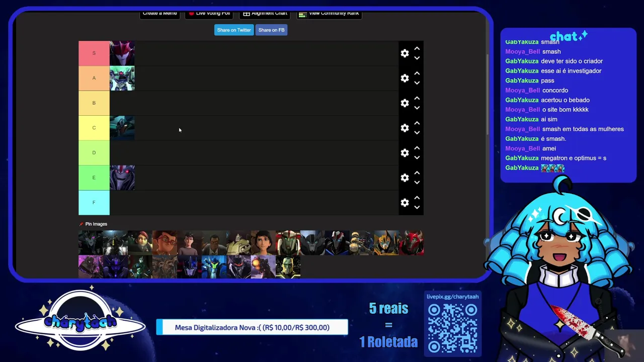644x362 pixels.
Task: Pick the brown creature thumbnail
Action: coord(165,267)
